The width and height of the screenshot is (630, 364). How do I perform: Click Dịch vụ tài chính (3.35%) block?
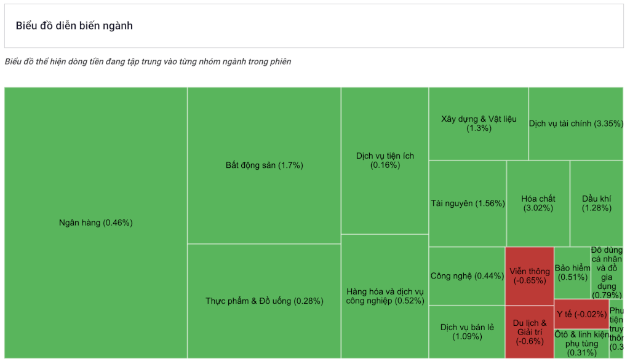coord(576,124)
